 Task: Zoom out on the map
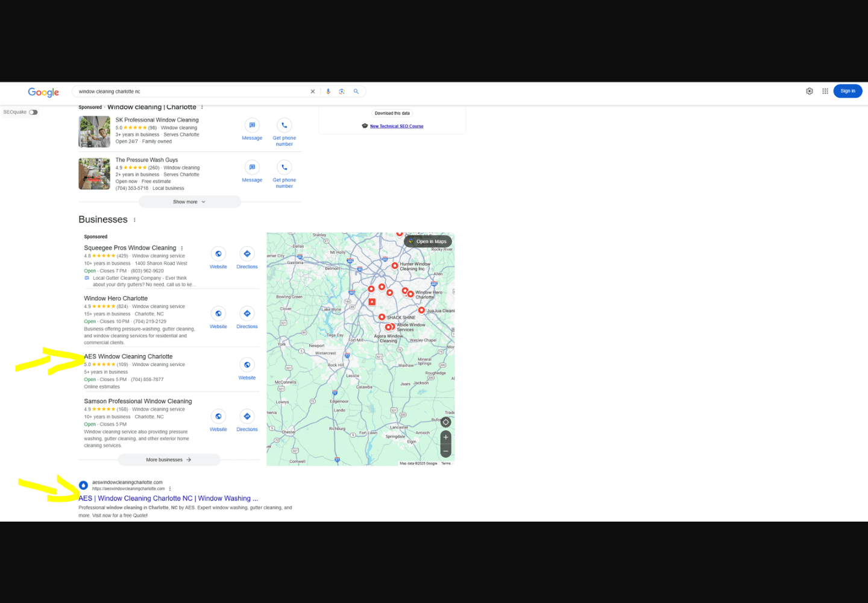click(x=446, y=451)
